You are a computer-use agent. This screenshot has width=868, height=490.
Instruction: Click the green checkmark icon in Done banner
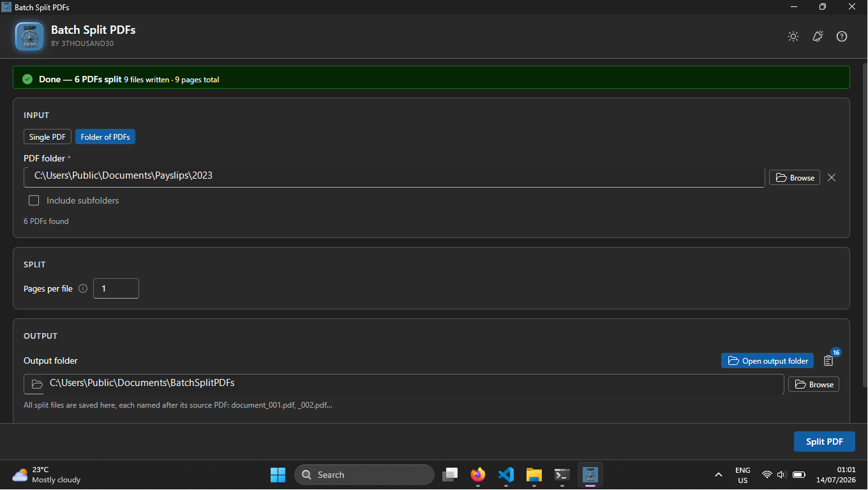tap(27, 79)
